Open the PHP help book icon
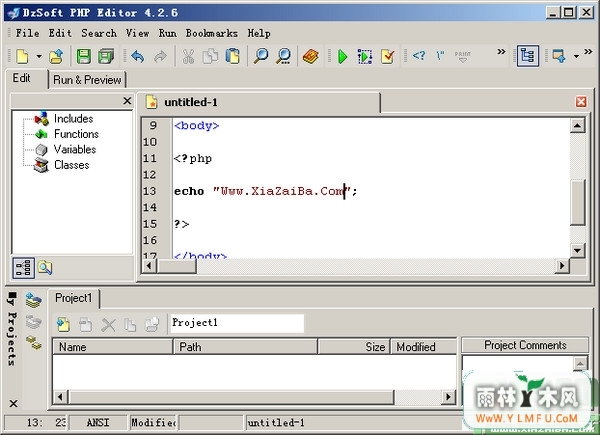The height and width of the screenshot is (435, 600). (310, 56)
